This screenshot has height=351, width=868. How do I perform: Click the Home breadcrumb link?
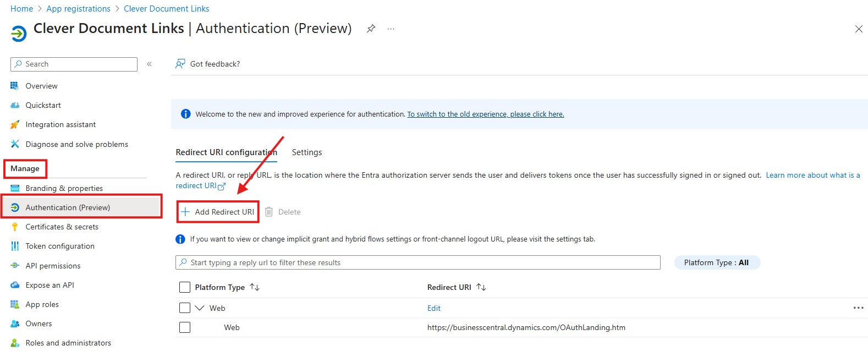pos(21,9)
